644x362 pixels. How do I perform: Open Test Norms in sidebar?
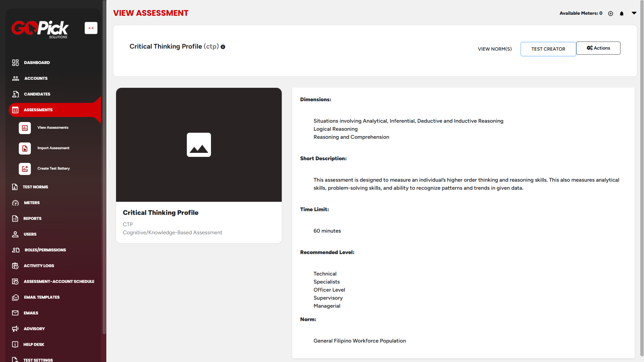35,187
